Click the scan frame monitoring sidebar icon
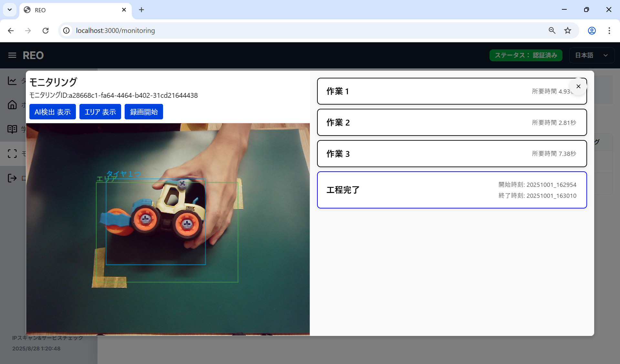Screen dimensions: 620x364 pyautogui.click(x=12, y=154)
